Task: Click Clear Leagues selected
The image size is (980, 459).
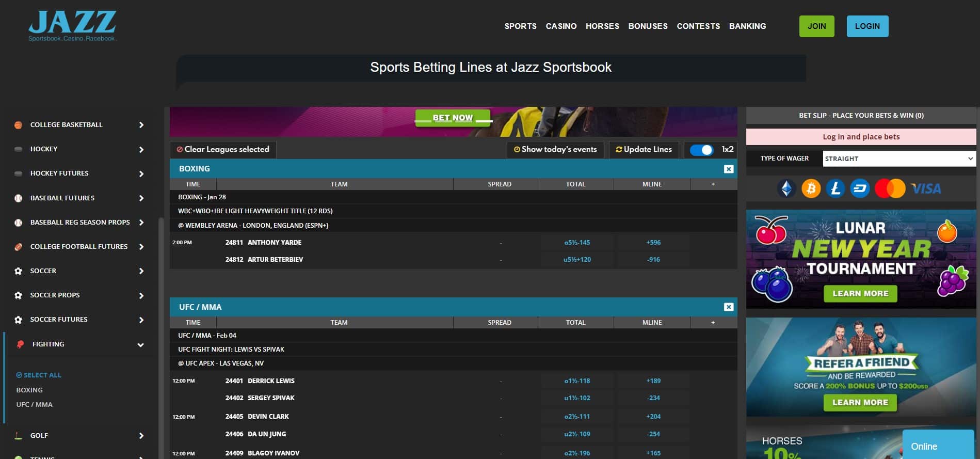Action: (x=223, y=150)
